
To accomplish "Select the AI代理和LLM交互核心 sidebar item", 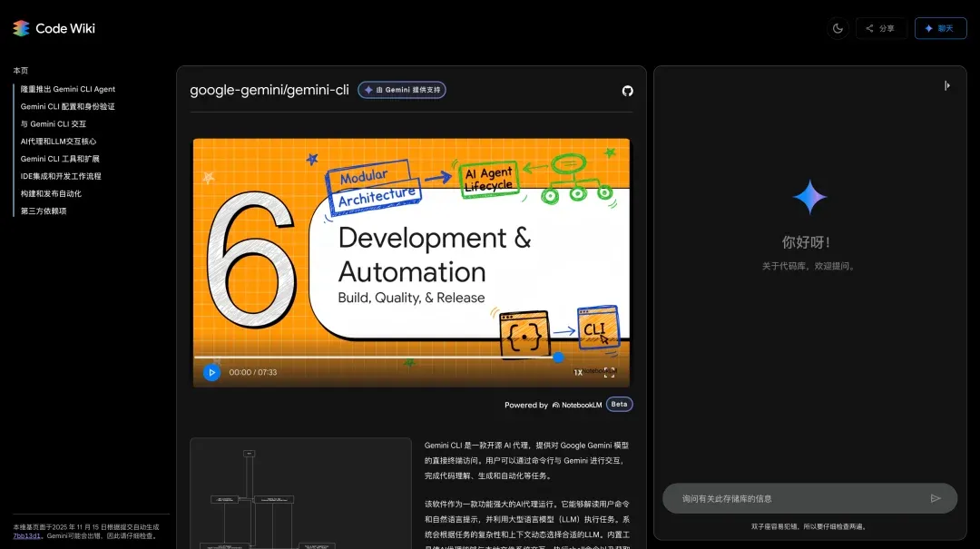I will (58, 142).
